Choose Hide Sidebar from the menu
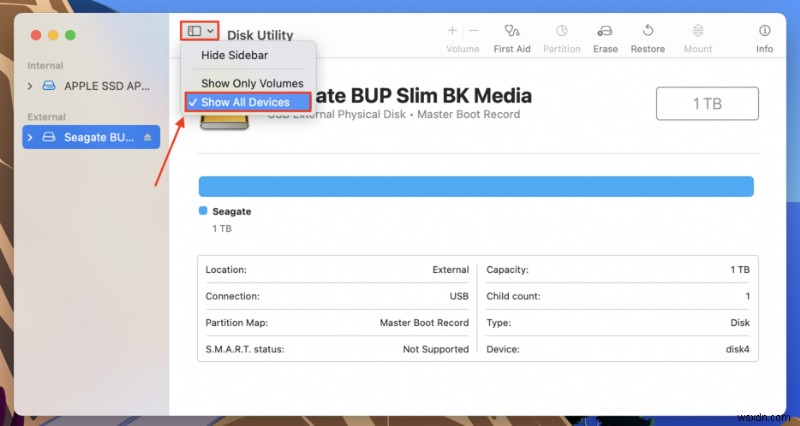The image size is (800, 426). point(234,55)
